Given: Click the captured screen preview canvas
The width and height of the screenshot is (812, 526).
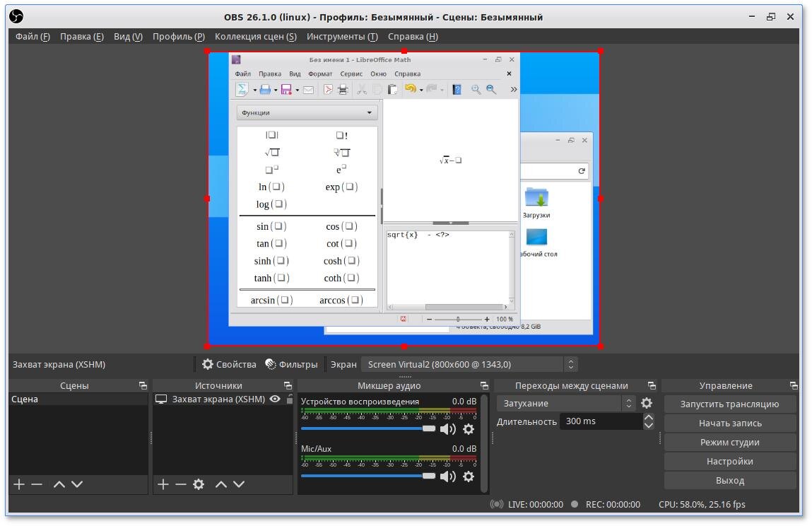Looking at the screenshot, I should [404, 199].
